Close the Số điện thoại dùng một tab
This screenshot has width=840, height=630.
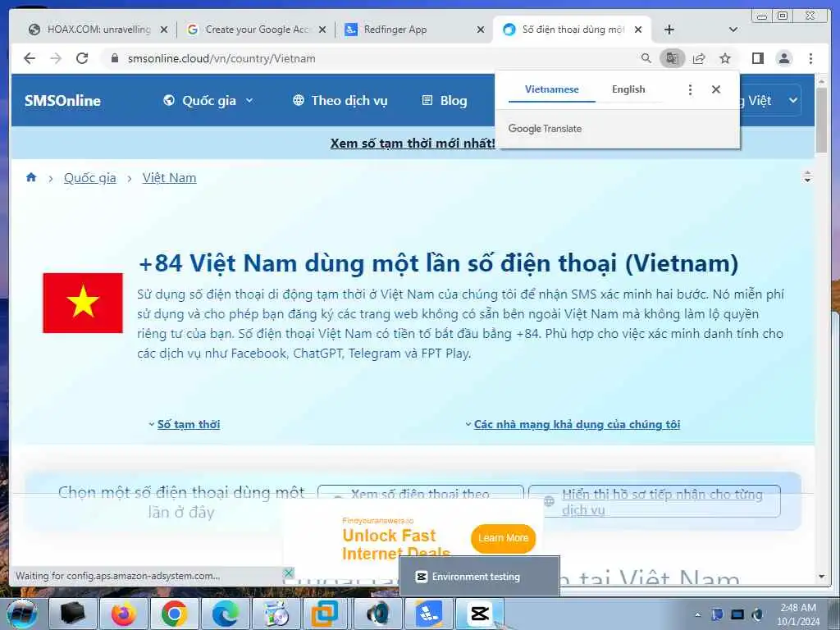point(638,30)
